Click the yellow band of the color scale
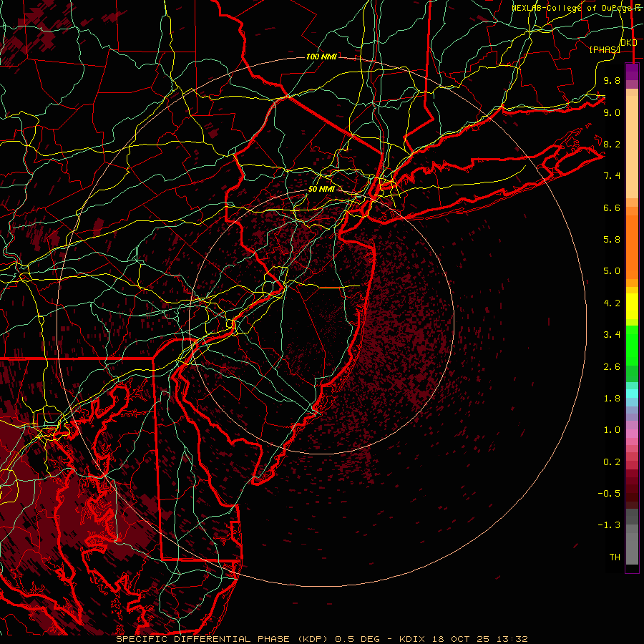Image resolution: width=644 pixels, height=644 pixels. tap(632, 306)
